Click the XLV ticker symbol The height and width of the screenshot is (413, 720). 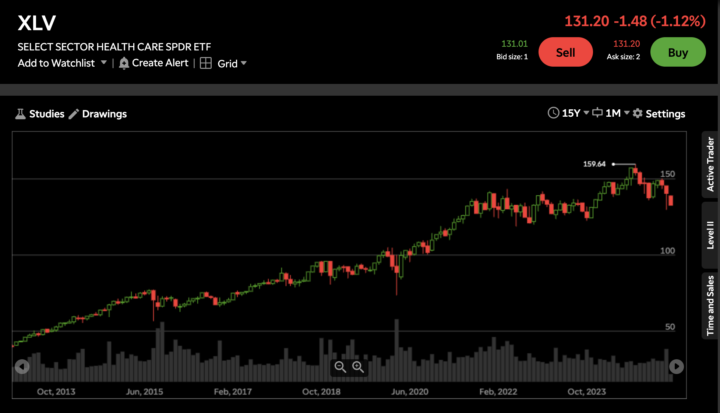tap(37, 23)
